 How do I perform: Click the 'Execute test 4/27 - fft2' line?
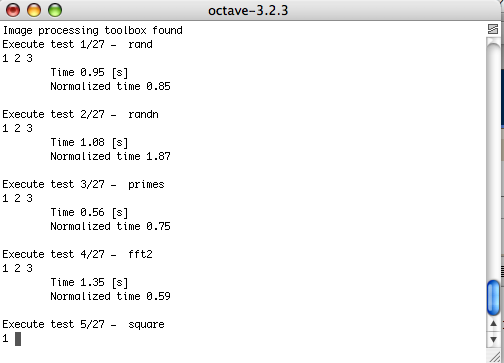(78, 254)
